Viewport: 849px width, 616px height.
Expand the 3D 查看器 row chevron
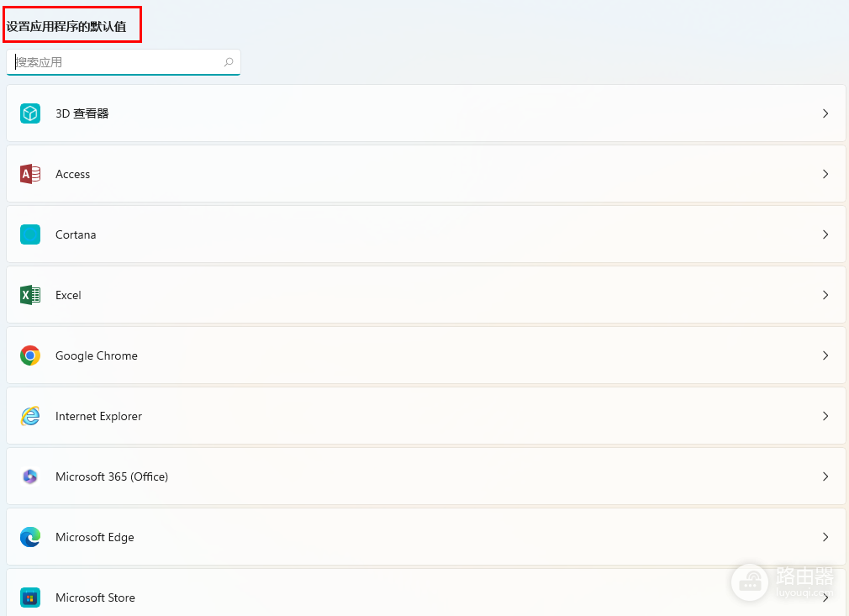(x=825, y=113)
